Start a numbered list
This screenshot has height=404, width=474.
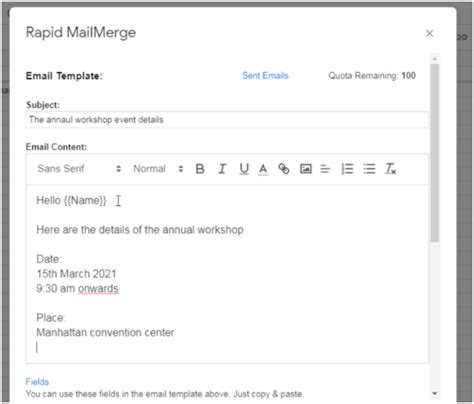(x=347, y=169)
